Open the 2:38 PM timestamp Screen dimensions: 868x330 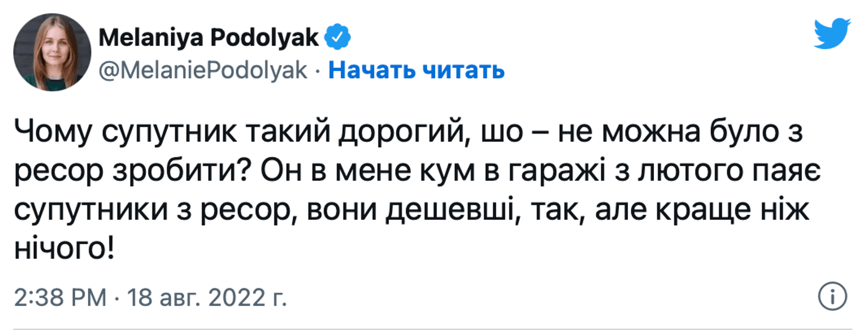pyautogui.click(x=60, y=298)
